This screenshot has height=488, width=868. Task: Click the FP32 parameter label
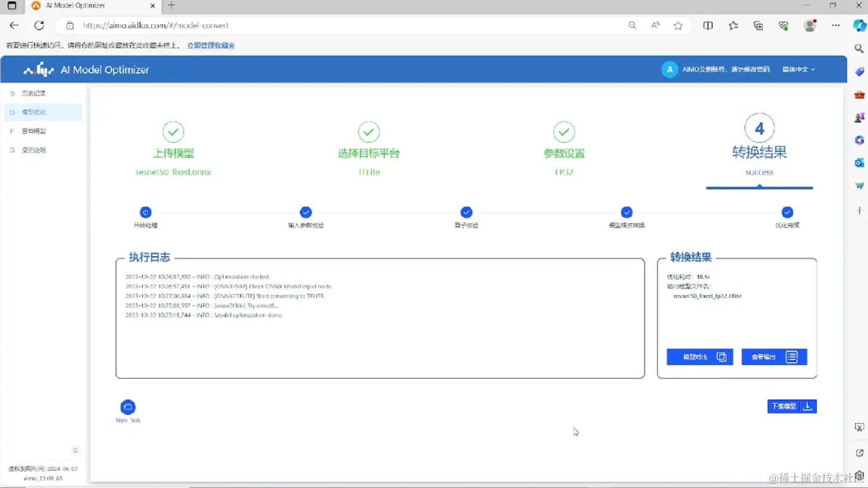pos(564,172)
